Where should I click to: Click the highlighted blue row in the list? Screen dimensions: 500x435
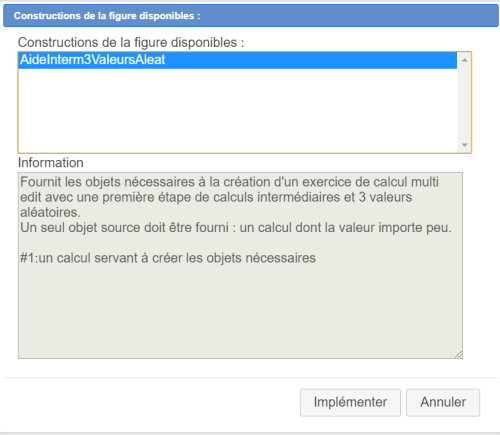238,60
